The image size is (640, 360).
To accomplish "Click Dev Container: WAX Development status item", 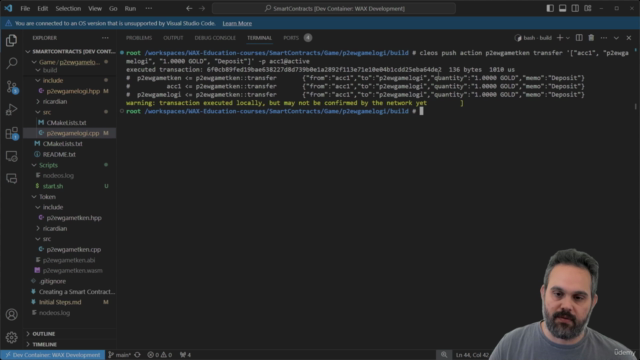I will [x=53, y=355].
